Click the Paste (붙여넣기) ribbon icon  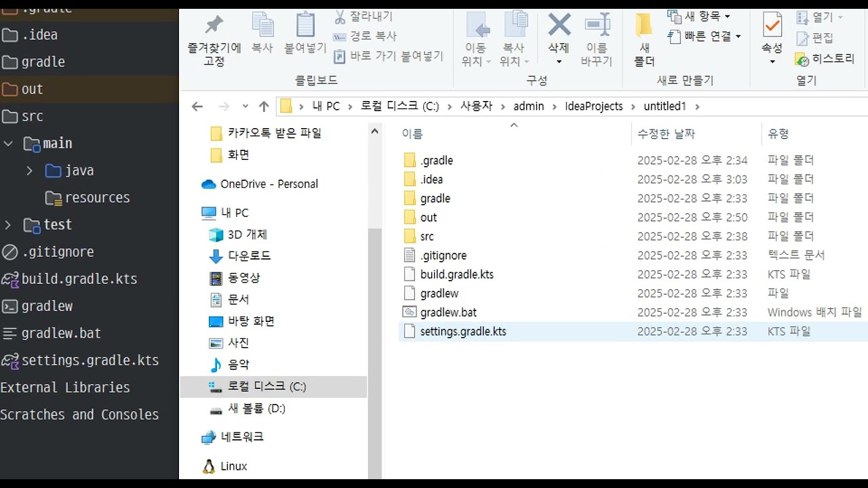(305, 33)
